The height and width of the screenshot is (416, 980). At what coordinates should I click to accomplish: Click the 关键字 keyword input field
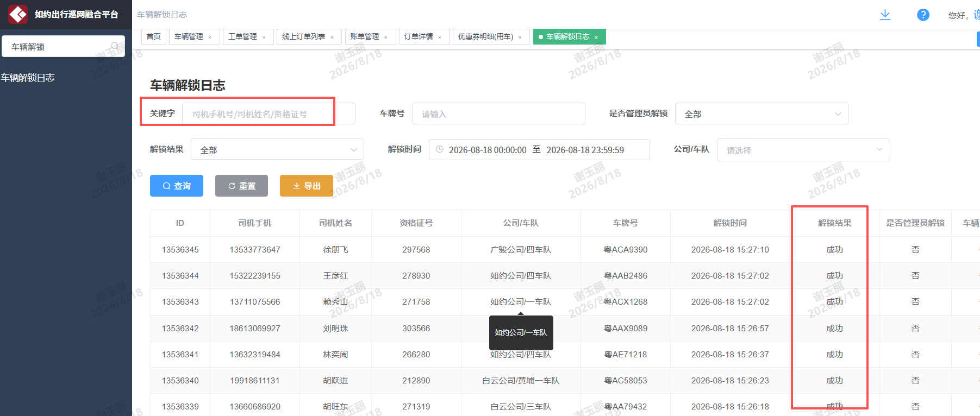[x=269, y=114]
